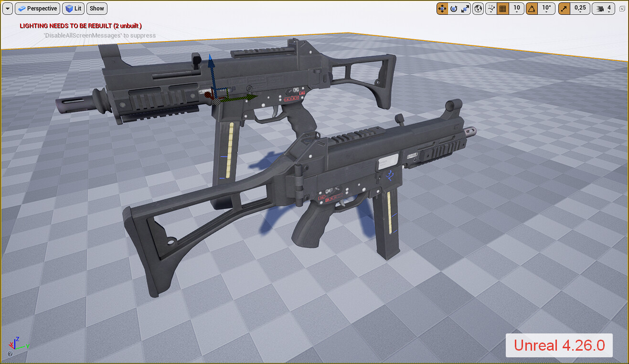
Task: Open the Perspective view mode menu
Action: (x=37, y=8)
